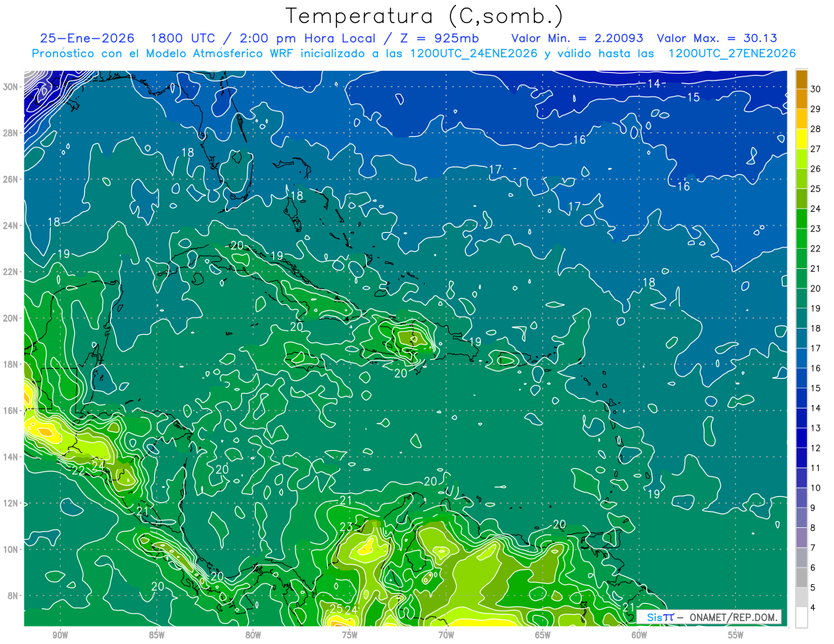
Task: Click the initialization time '1200UTC_24ENE2026'
Action: [473, 53]
